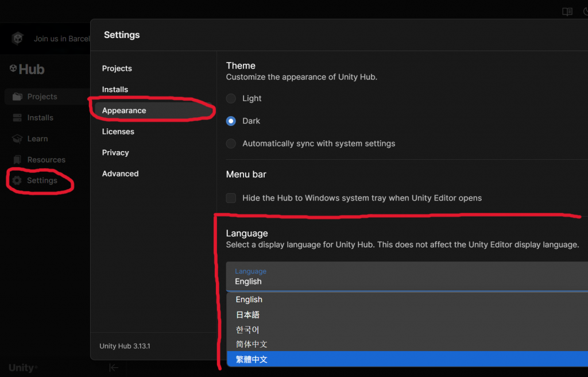Image resolution: width=588 pixels, height=377 pixels.
Task: Collapse the Hub sidebar with arrow icon
Action: pyautogui.click(x=114, y=368)
